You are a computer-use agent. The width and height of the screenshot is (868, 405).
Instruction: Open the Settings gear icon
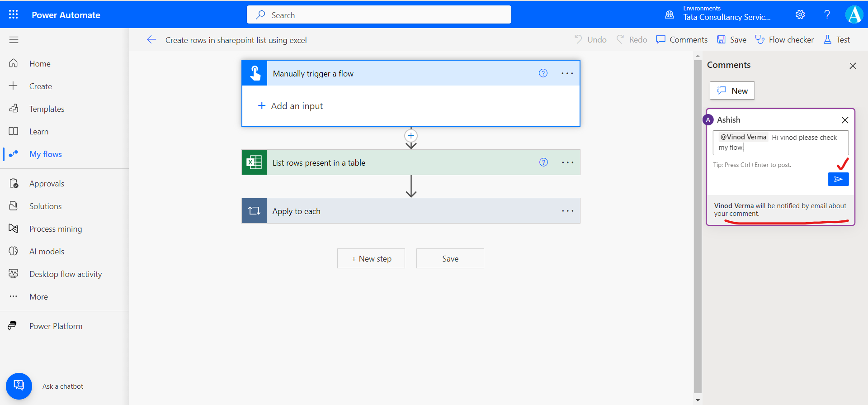pos(800,14)
